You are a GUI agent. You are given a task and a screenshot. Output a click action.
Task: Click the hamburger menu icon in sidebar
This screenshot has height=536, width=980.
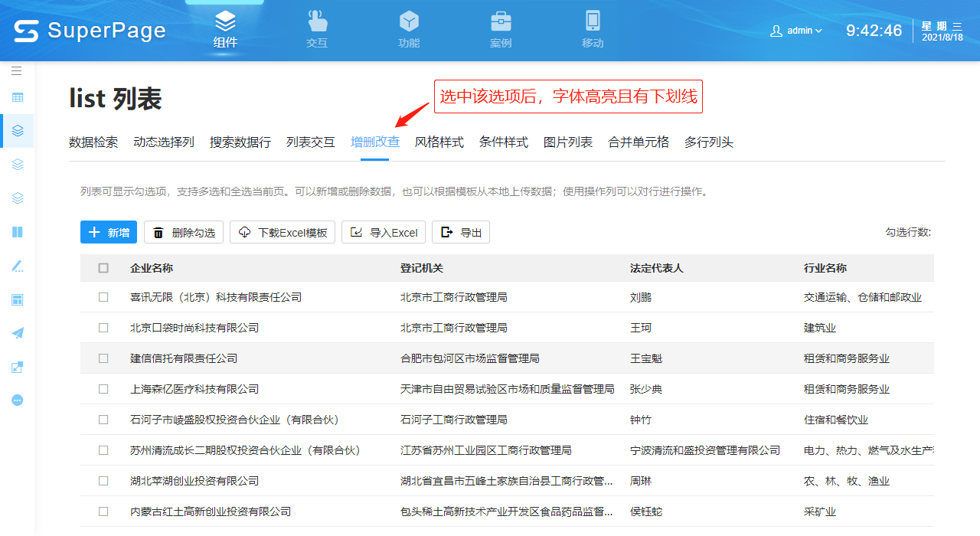click(17, 70)
